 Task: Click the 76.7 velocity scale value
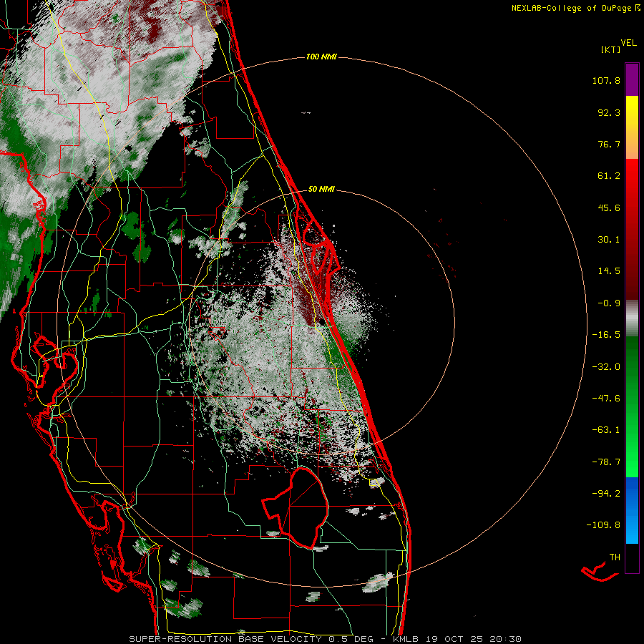(x=609, y=144)
